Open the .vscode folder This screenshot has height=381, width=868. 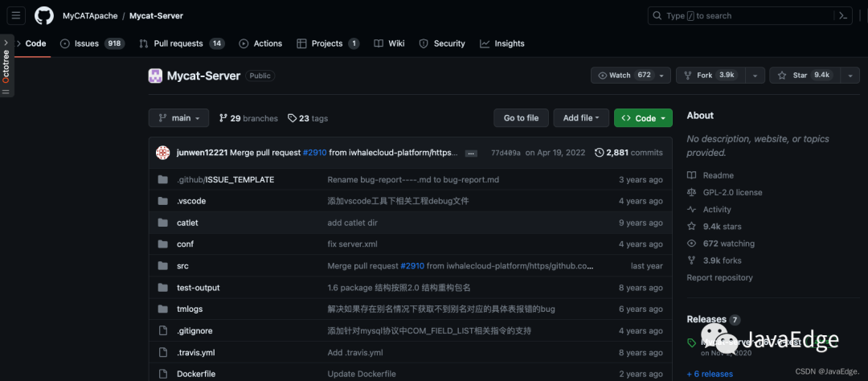(191, 201)
